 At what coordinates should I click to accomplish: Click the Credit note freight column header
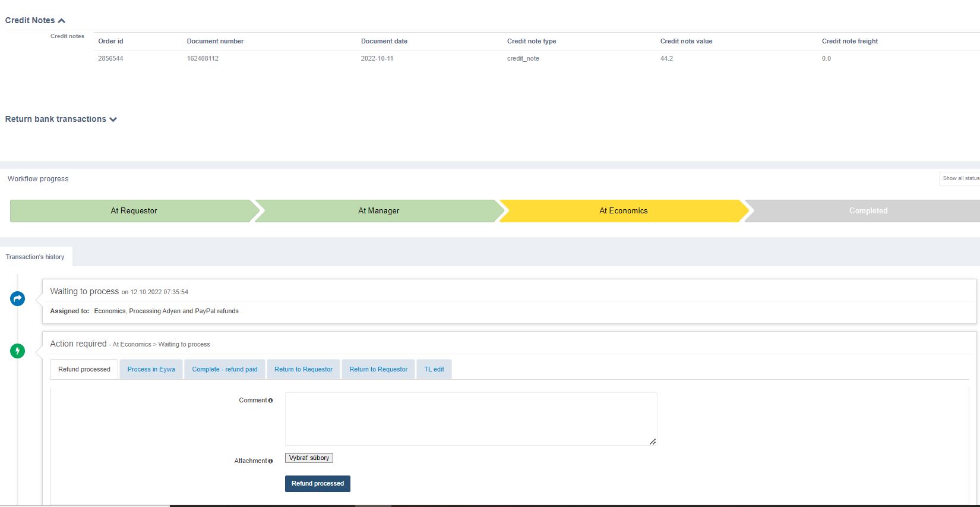850,41
